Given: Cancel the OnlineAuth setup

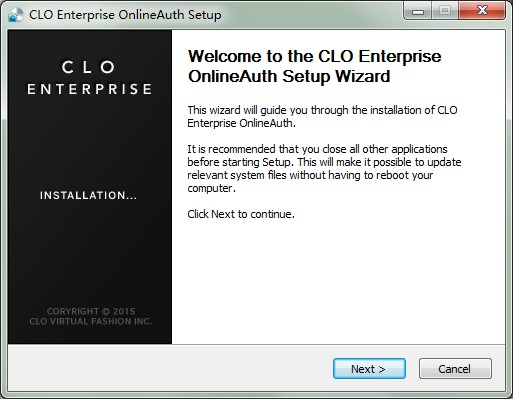Looking at the screenshot, I should (x=455, y=369).
